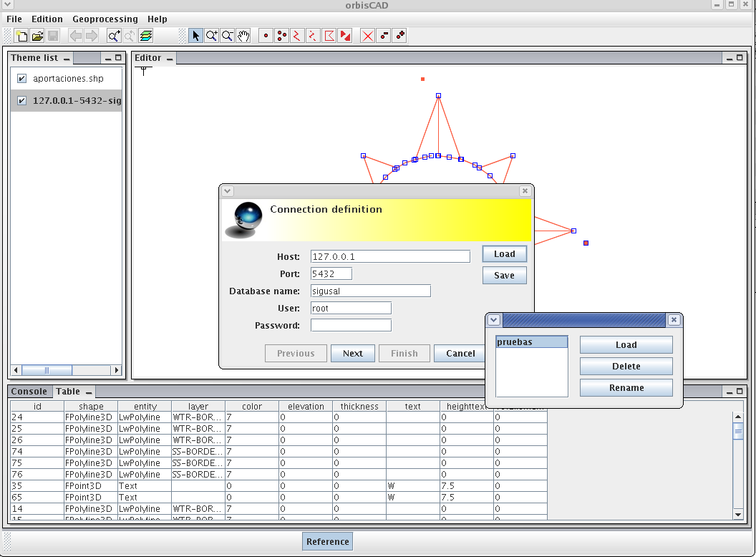This screenshot has height=557, width=756.
Task: Uncheck the aportaciones.shp layer checkbox
Action: (22, 79)
